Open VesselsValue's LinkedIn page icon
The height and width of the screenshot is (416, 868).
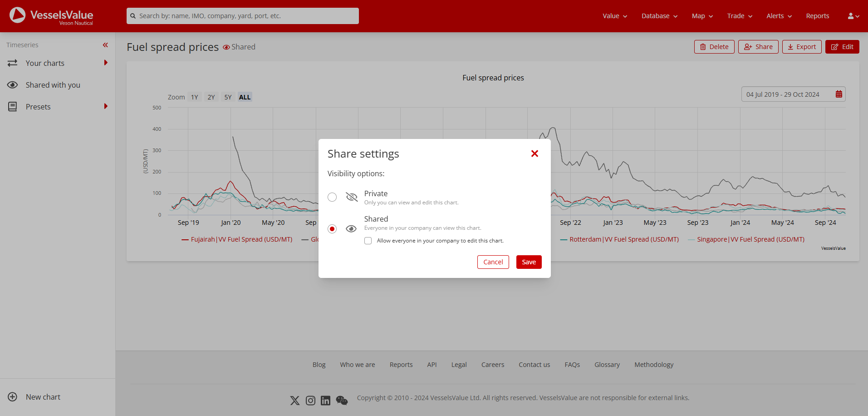pyautogui.click(x=325, y=400)
